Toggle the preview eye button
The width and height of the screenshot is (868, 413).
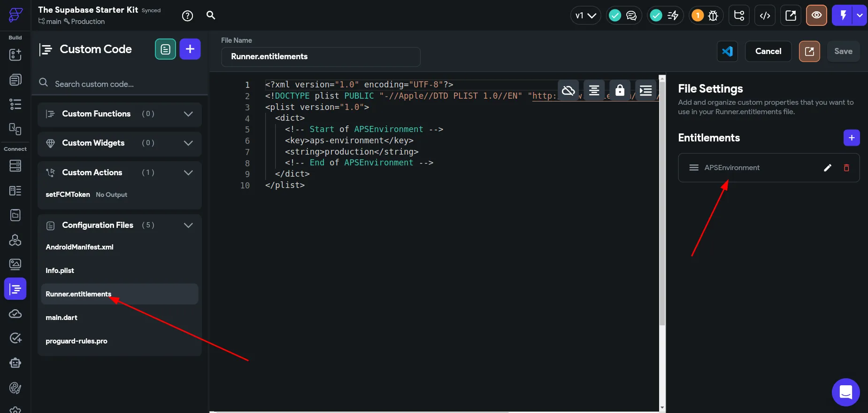816,16
